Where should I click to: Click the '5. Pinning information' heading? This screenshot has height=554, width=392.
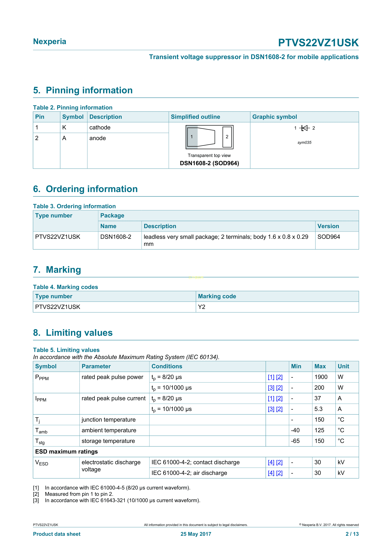83,90
